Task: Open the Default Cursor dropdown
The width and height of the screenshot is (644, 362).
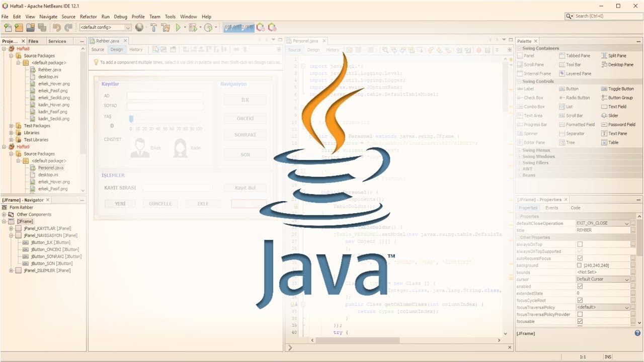Action: (627, 280)
